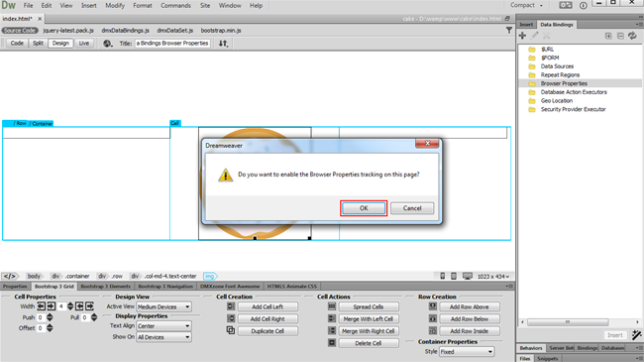Click the magic wand icon below Data Bindings
Screen dimensions: 644x362
[637, 335]
